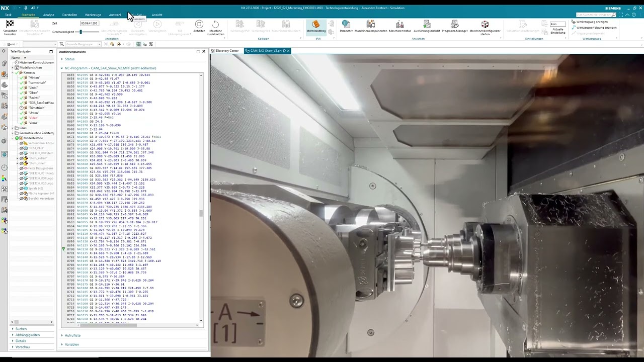The height and width of the screenshot is (362, 644).
Task: Click the Rückwärts wiedergeben icon
Action: [x=137, y=24]
